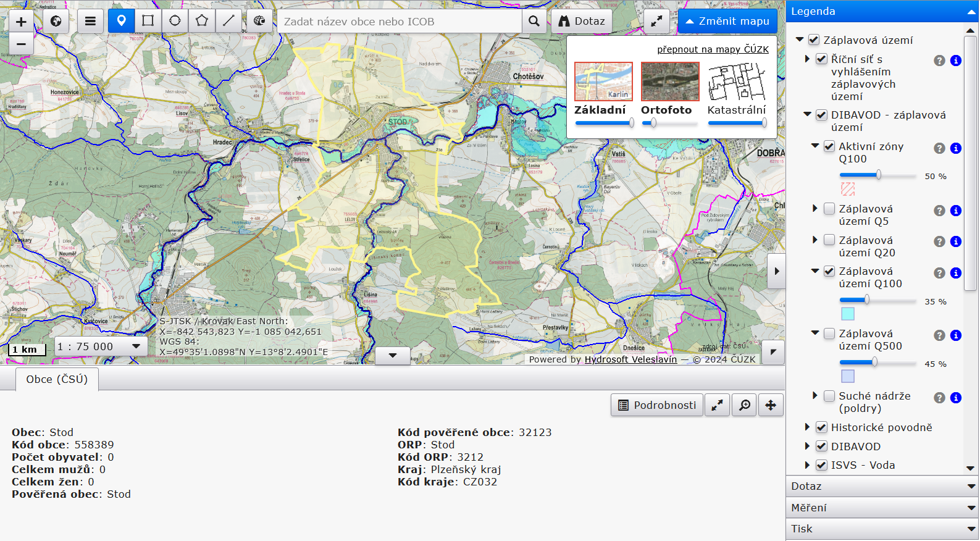Expand Záplavová území Q5 node
This screenshot has width=980, height=541.
[x=815, y=209]
